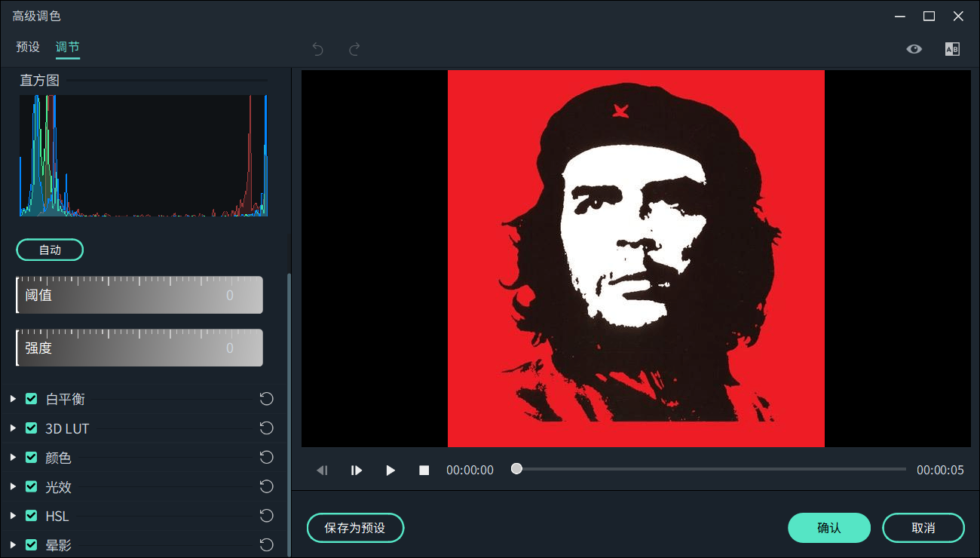Uncheck the HSL checkbox
This screenshot has width=980, height=558.
click(x=32, y=516)
